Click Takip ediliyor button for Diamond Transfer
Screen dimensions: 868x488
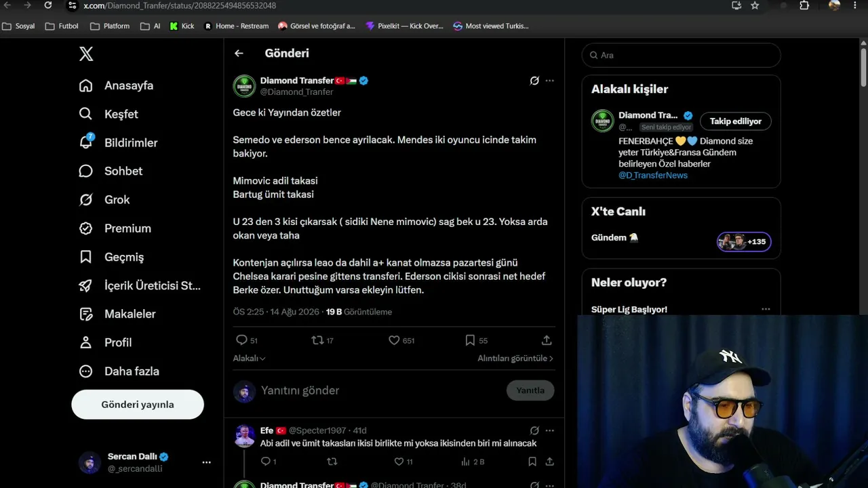(x=736, y=121)
